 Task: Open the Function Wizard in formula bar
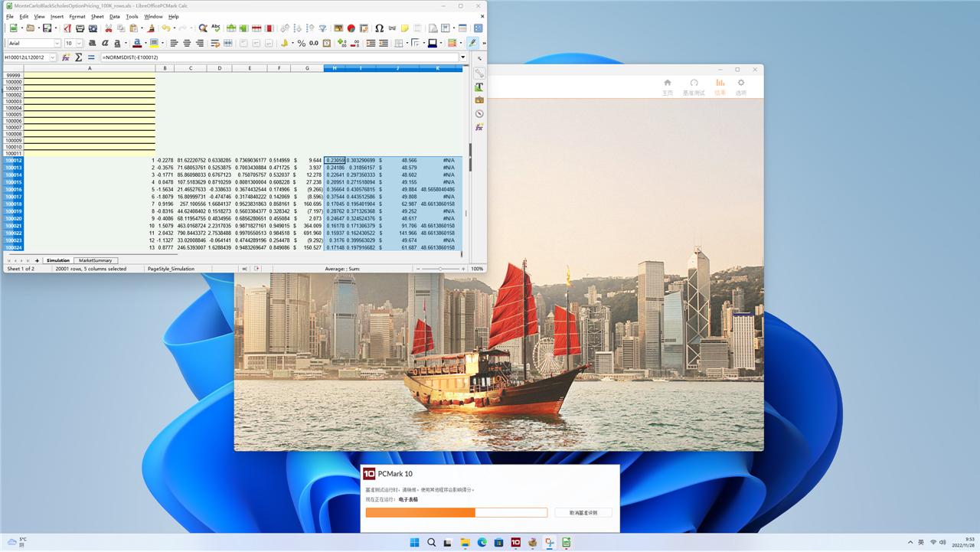(66, 57)
